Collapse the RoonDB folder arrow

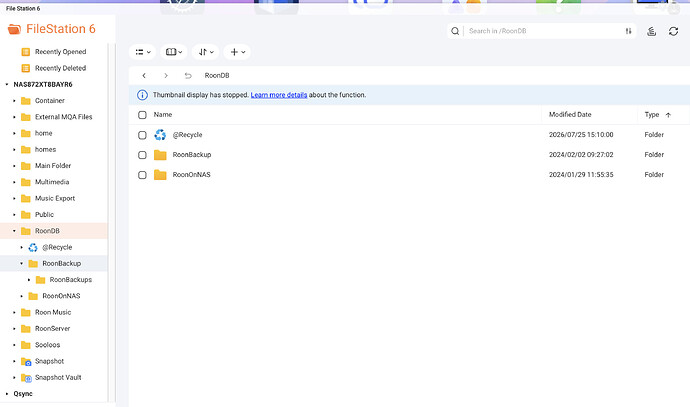tap(14, 231)
